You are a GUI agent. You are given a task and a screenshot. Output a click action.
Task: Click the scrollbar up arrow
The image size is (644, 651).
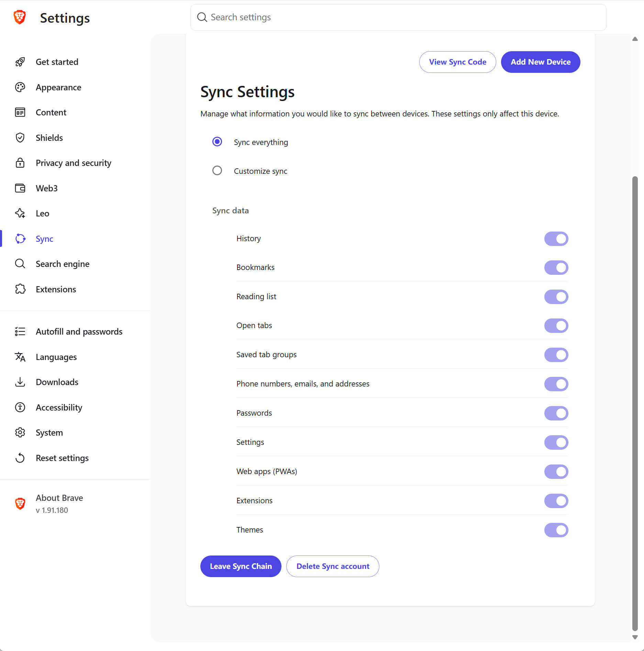tap(635, 39)
